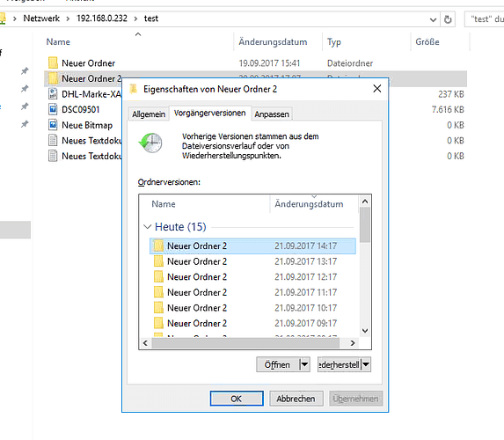Image resolution: width=504 pixels, height=440 pixels.
Task: Switch to the Allgemein tab
Action: point(149,114)
